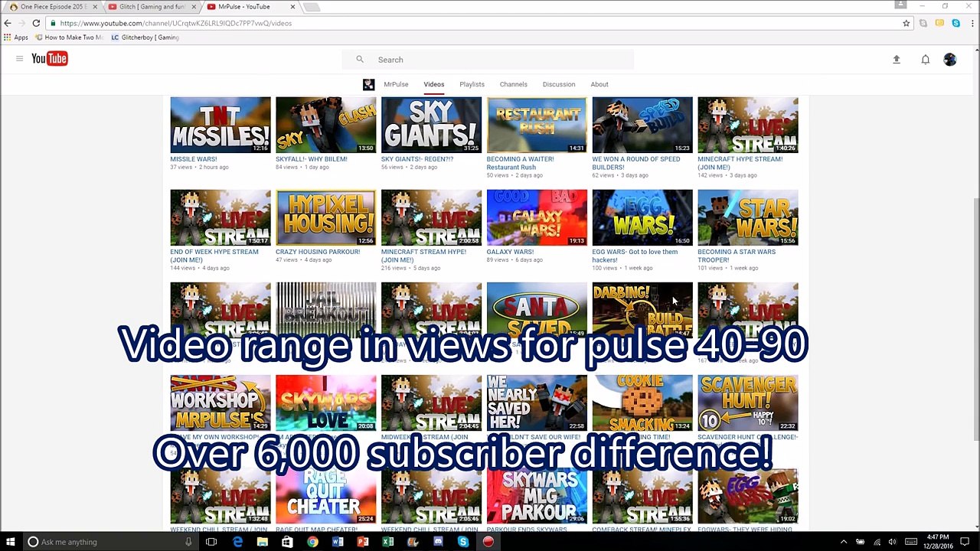980x551 pixels.
Task: Open the Glitcherboy bookmark in bookmarks bar
Action: (145, 37)
